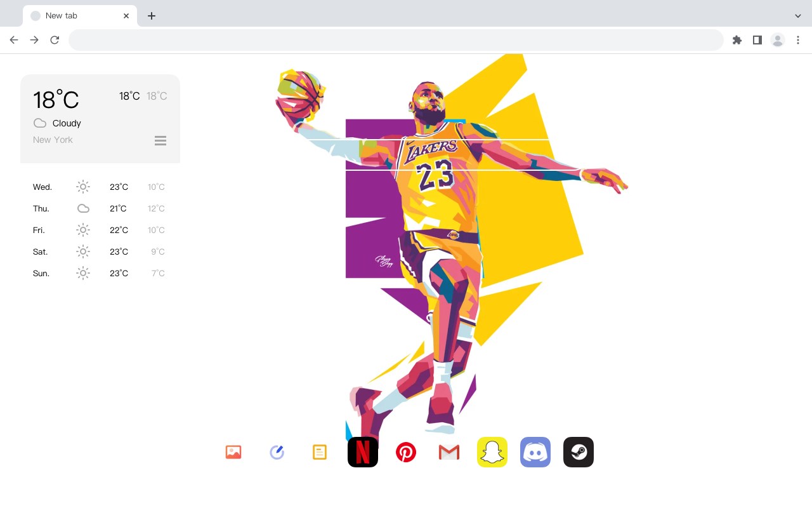The width and height of the screenshot is (812, 508).
Task: Click Friday's 22°C high temperature
Action: point(119,230)
